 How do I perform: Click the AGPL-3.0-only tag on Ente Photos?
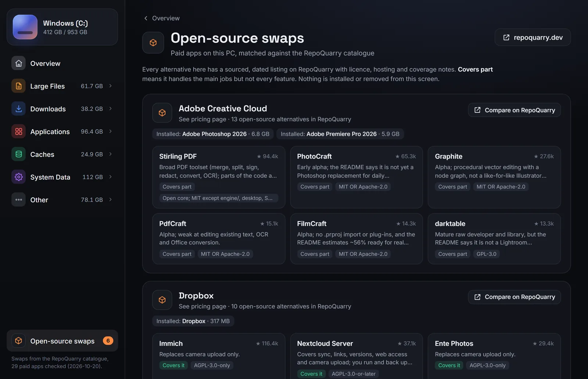[487, 365]
